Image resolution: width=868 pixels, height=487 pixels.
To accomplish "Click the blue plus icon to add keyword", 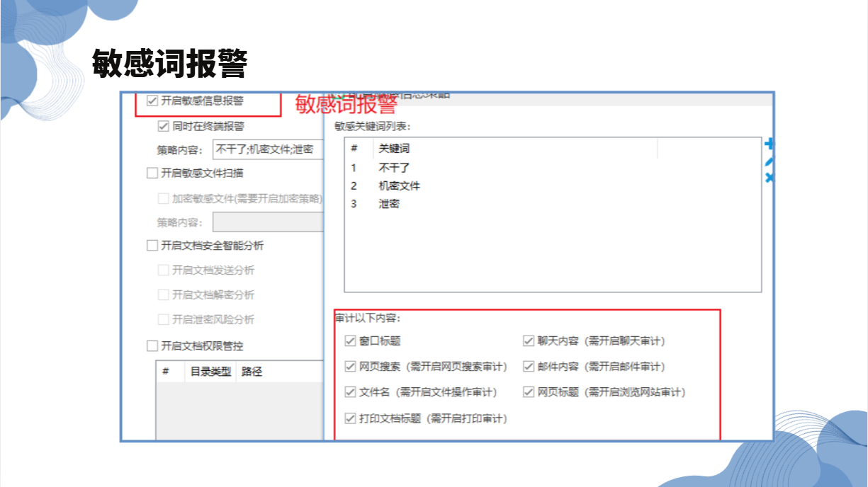I will 770,144.
